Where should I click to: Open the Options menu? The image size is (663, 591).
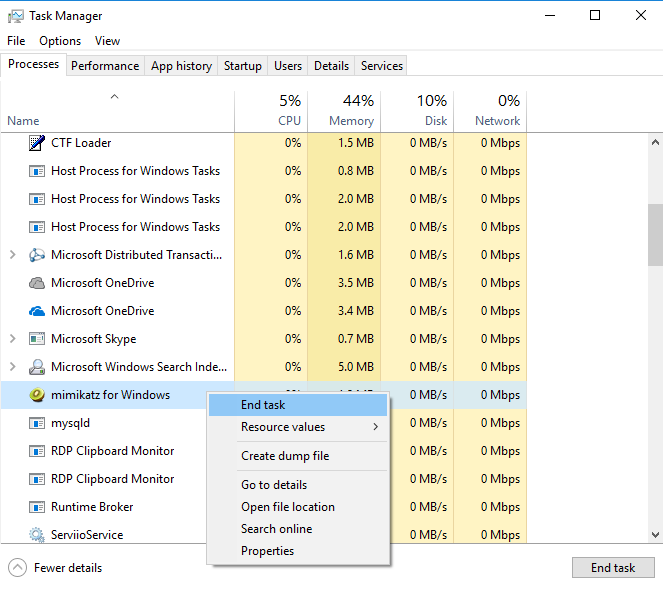pyautogui.click(x=60, y=41)
